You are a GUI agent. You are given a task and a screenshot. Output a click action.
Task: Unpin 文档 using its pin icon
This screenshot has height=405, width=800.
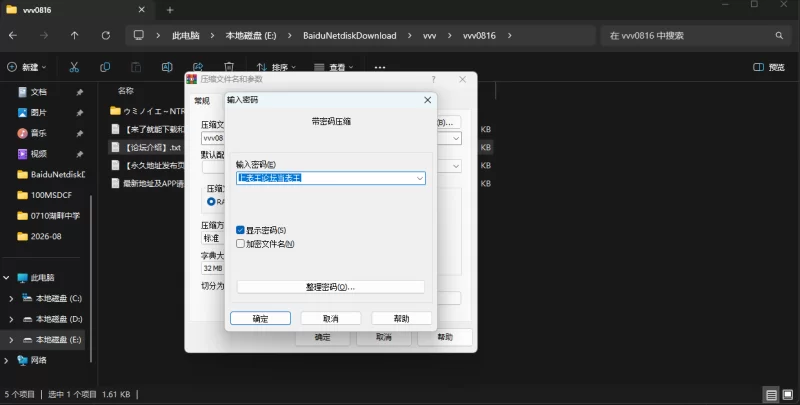(80, 92)
